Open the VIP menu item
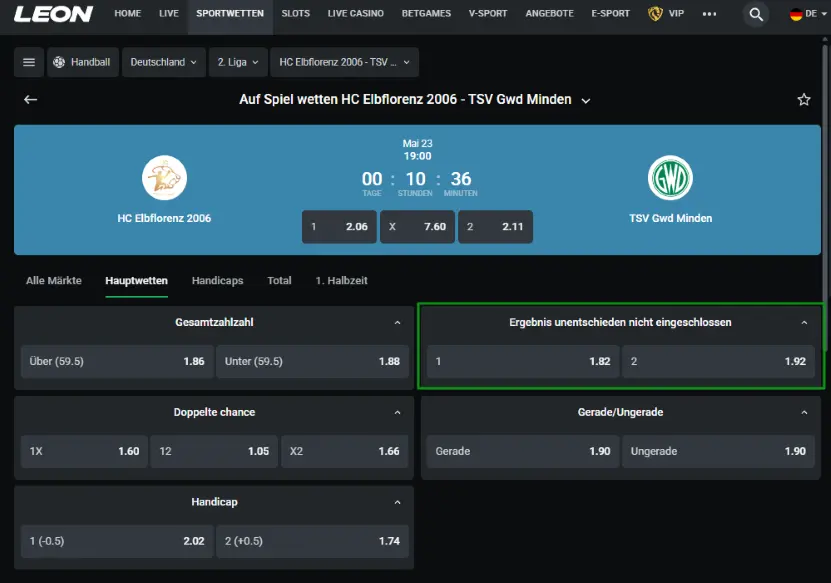 tap(676, 13)
